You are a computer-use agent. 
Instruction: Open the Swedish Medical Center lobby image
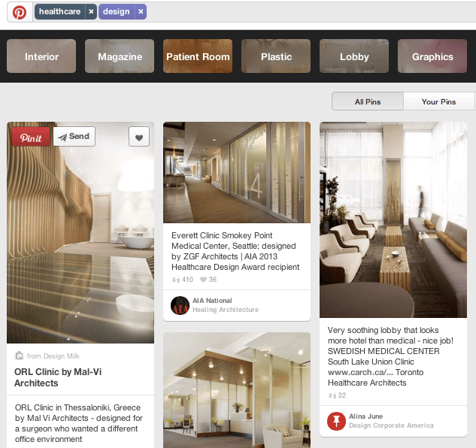click(393, 219)
